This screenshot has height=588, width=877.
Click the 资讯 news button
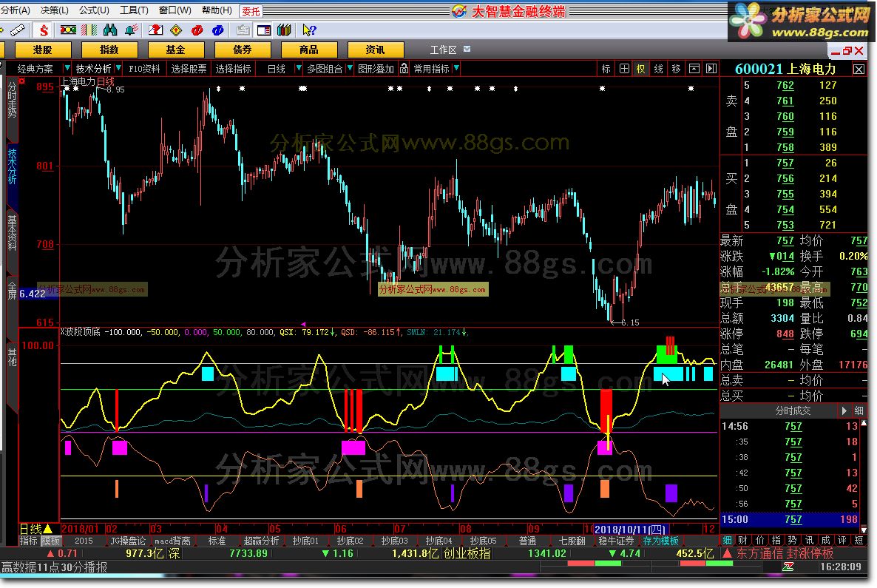pyautogui.click(x=376, y=50)
